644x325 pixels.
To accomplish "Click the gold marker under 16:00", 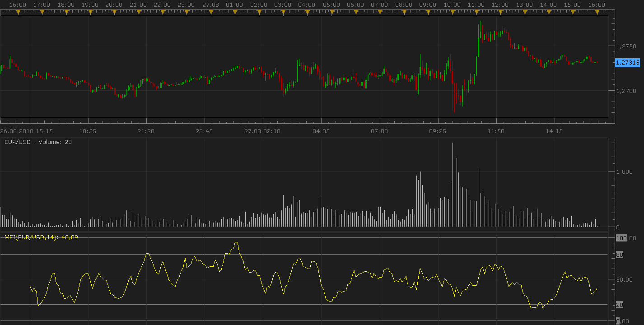I will [18, 12].
